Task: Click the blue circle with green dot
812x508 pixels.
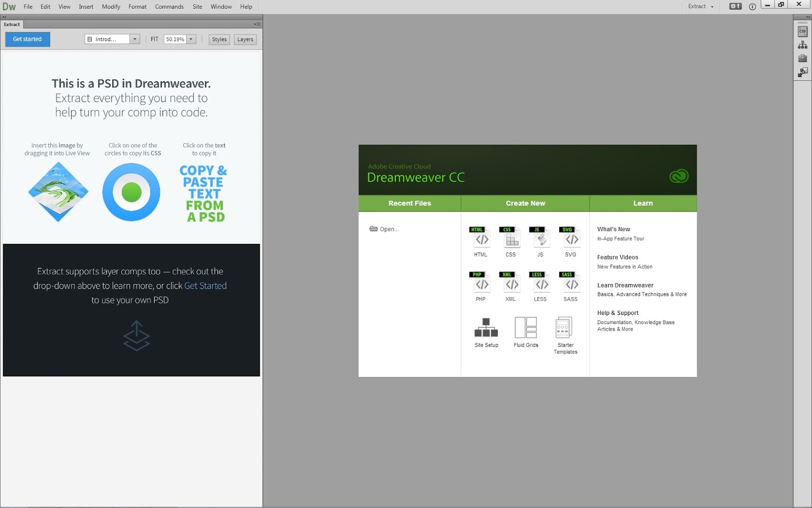Action: tap(131, 193)
